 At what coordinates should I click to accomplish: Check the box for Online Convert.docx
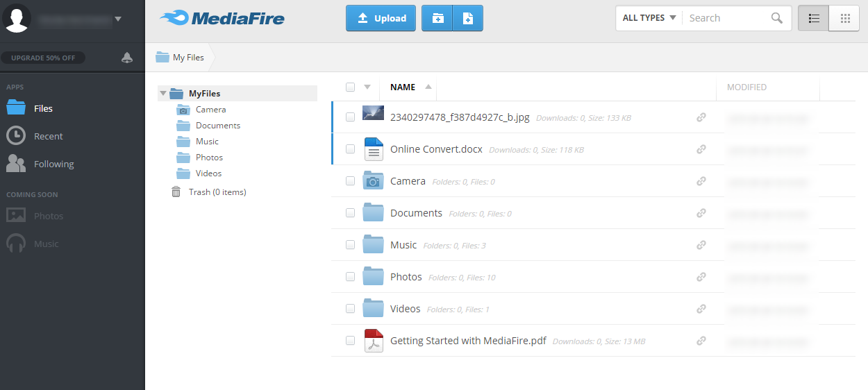351,149
